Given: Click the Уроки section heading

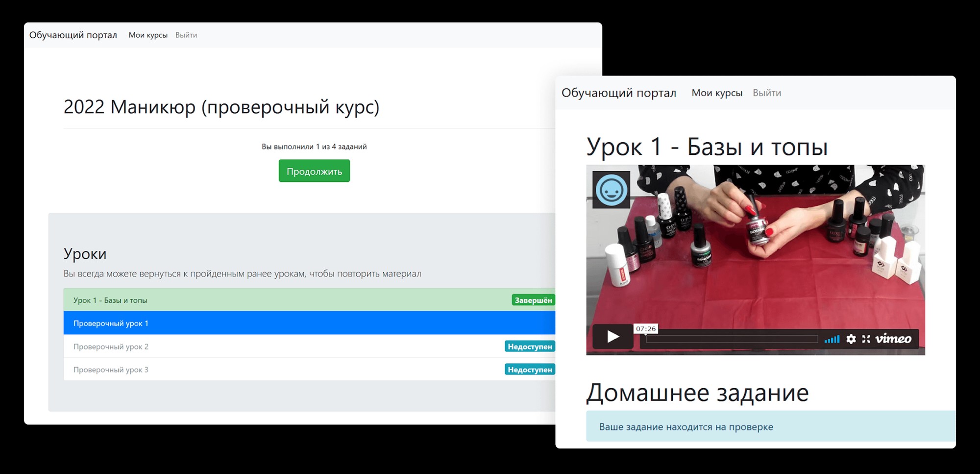Looking at the screenshot, I should [85, 254].
